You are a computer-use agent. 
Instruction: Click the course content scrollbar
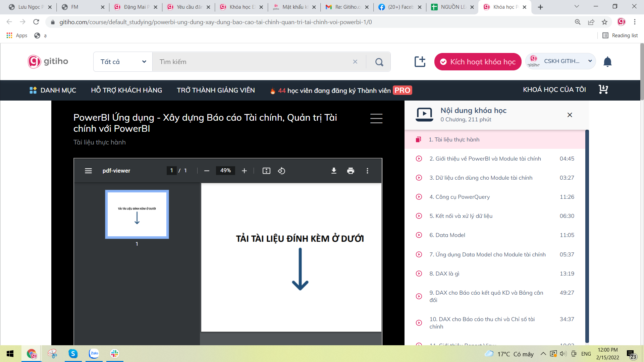click(x=587, y=236)
